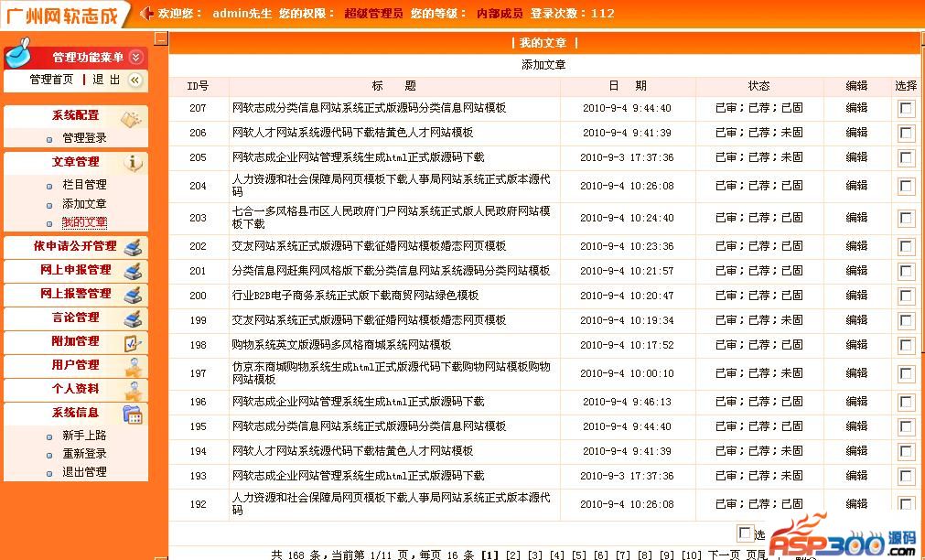Collapse the left panel minus button

[160, 39]
